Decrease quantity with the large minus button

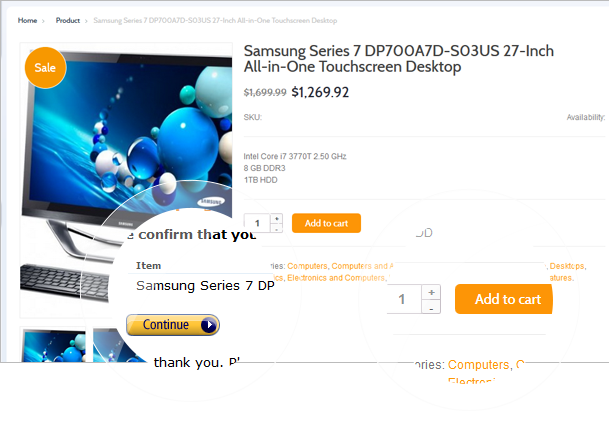pyautogui.click(x=431, y=307)
